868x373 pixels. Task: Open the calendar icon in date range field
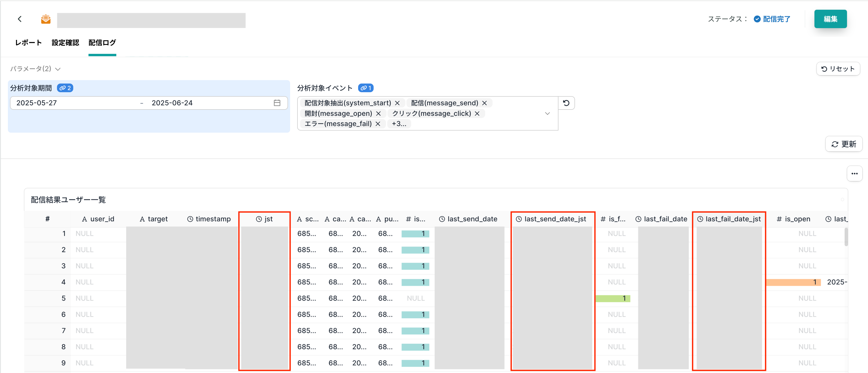(x=277, y=103)
